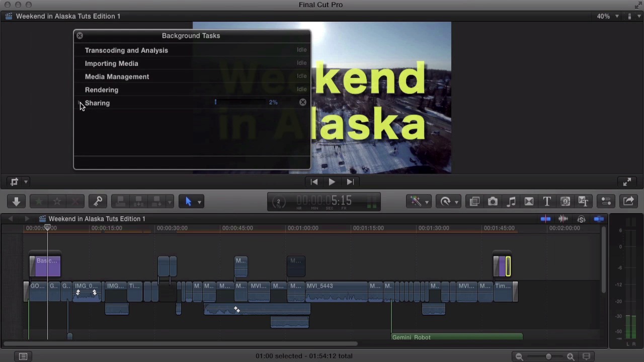The image size is (644, 362).
Task: Append clip to storyline button
Action: pos(157,202)
